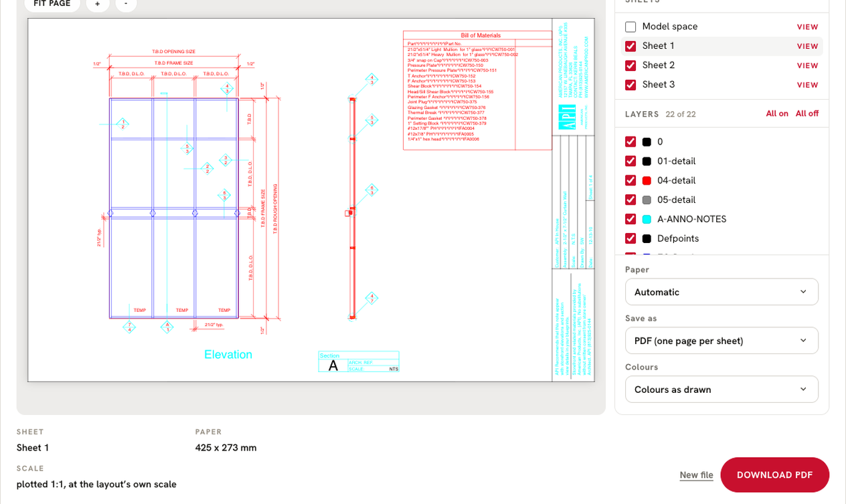Screen dimensions: 846x504
Task: Click the drawing preview sheet
Action: click(311, 200)
